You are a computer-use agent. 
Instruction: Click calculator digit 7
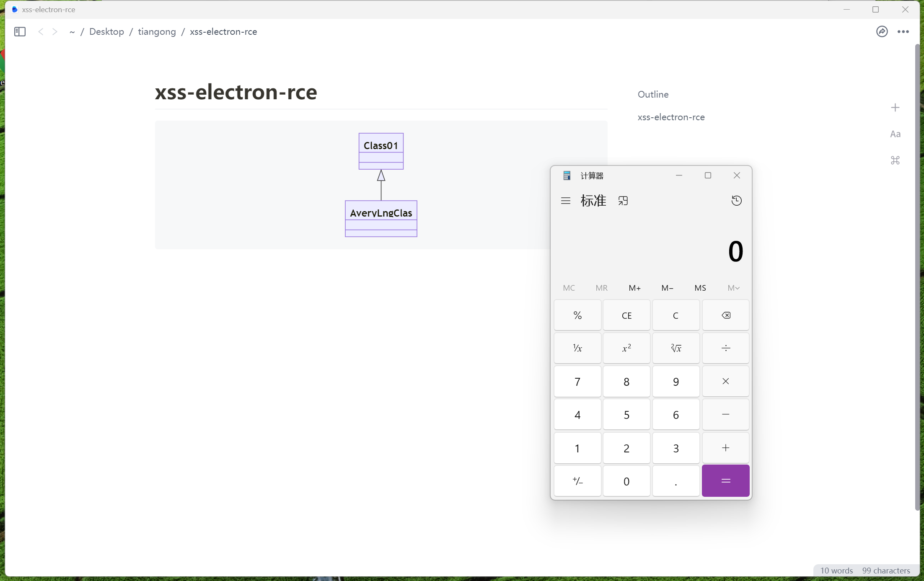577,381
